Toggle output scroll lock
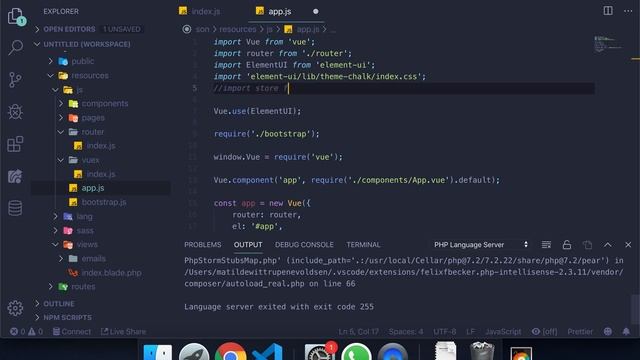The image size is (640, 360). pos(567,244)
